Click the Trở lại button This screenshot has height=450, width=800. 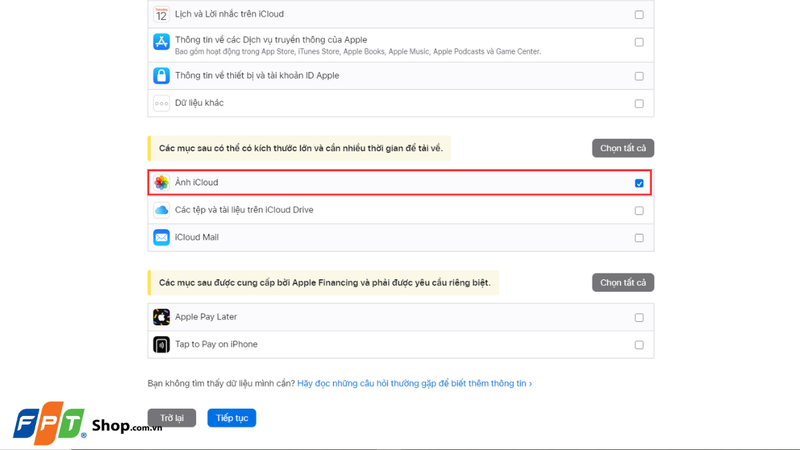coord(172,418)
